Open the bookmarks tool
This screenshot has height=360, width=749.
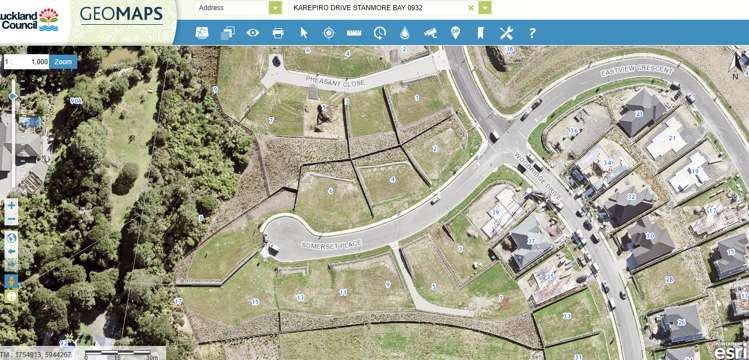click(x=481, y=32)
